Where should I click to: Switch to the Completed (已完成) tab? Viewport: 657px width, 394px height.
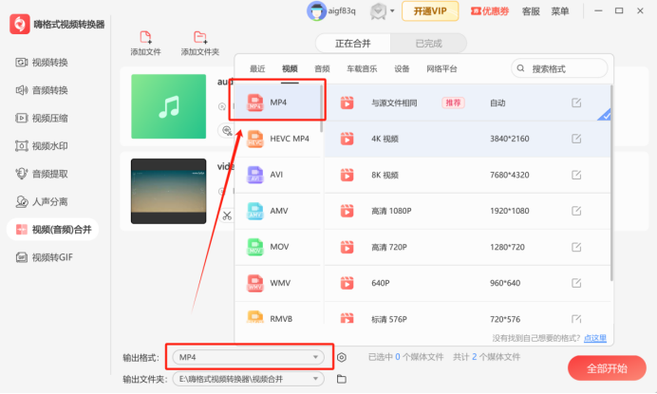click(x=428, y=43)
